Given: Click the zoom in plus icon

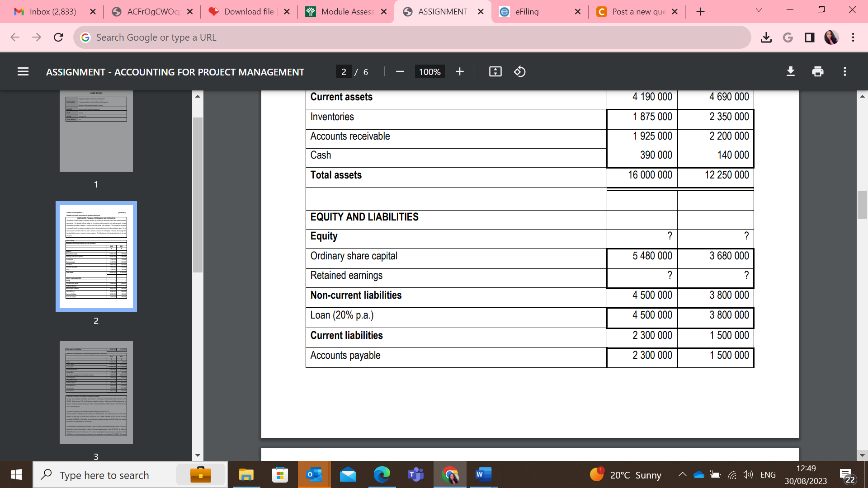Looking at the screenshot, I should 460,72.
